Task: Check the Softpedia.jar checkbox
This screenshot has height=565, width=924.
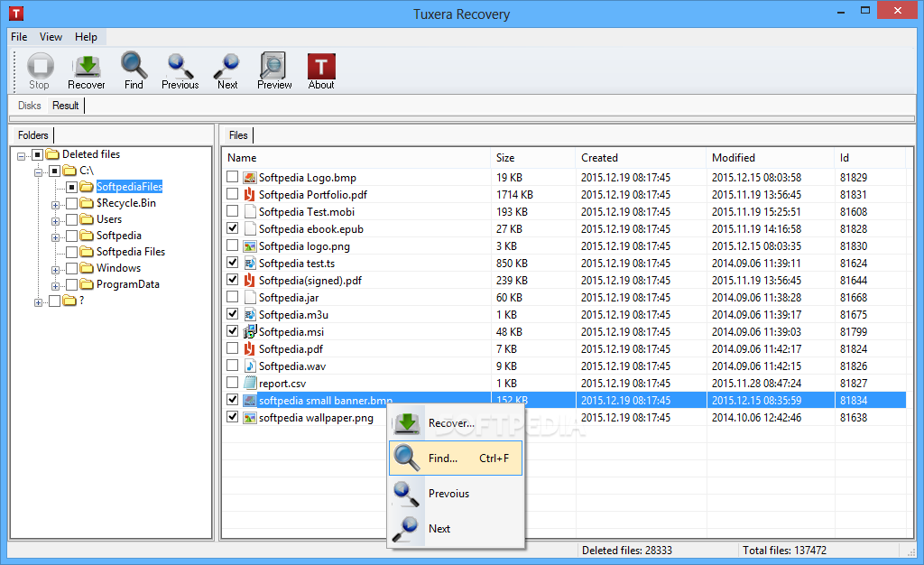Action: coord(232,296)
